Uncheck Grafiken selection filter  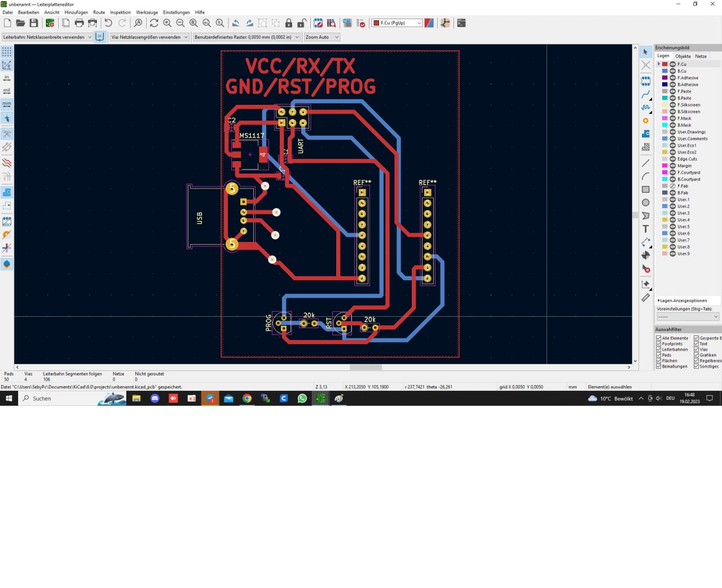click(696, 355)
